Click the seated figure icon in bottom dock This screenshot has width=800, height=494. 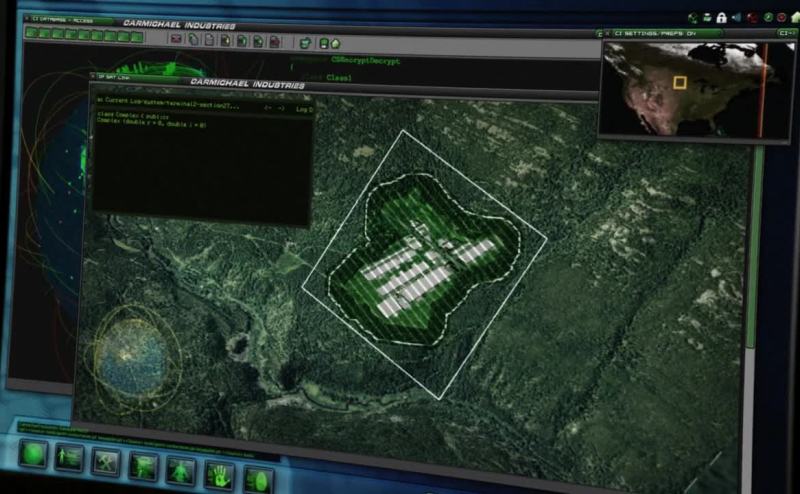point(181,469)
